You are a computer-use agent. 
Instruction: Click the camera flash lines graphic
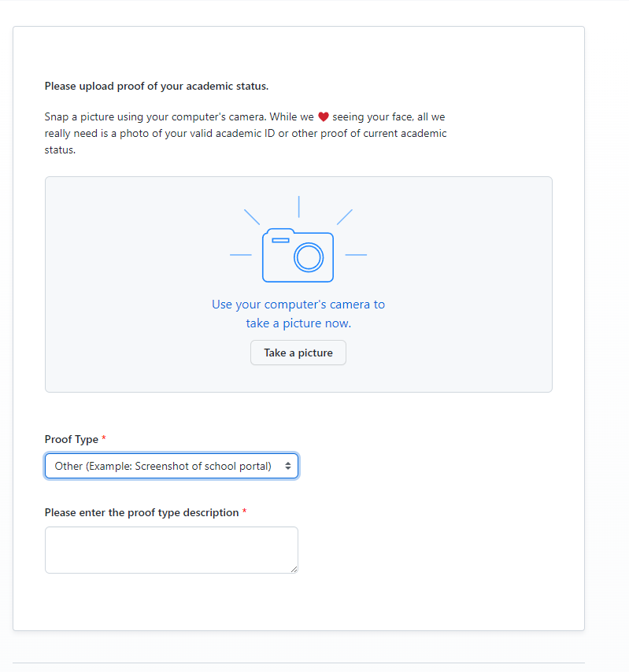coord(298,206)
